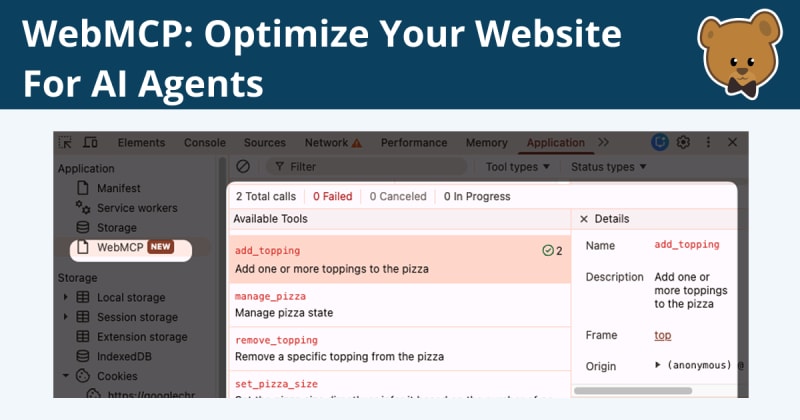Screen dimensions: 800x420
Task: Open DevTools settings gear icon
Action: pyautogui.click(x=683, y=142)
